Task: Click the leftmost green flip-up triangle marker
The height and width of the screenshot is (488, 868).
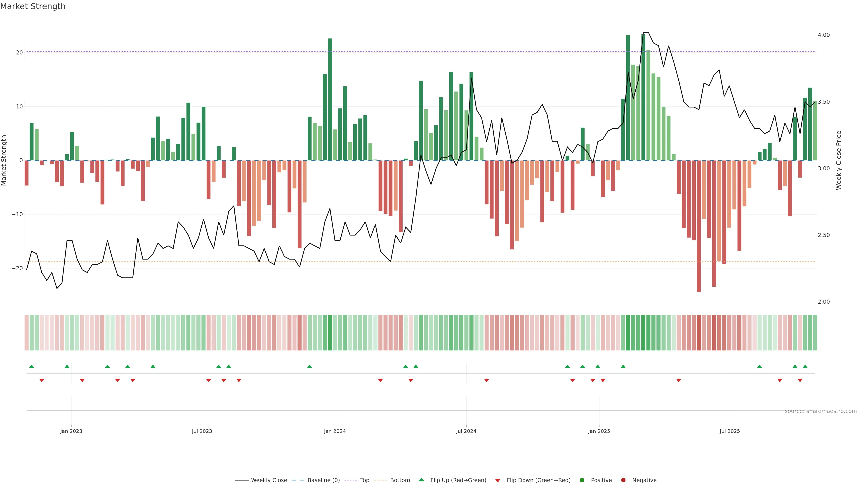Action: [x=32, y=366]
